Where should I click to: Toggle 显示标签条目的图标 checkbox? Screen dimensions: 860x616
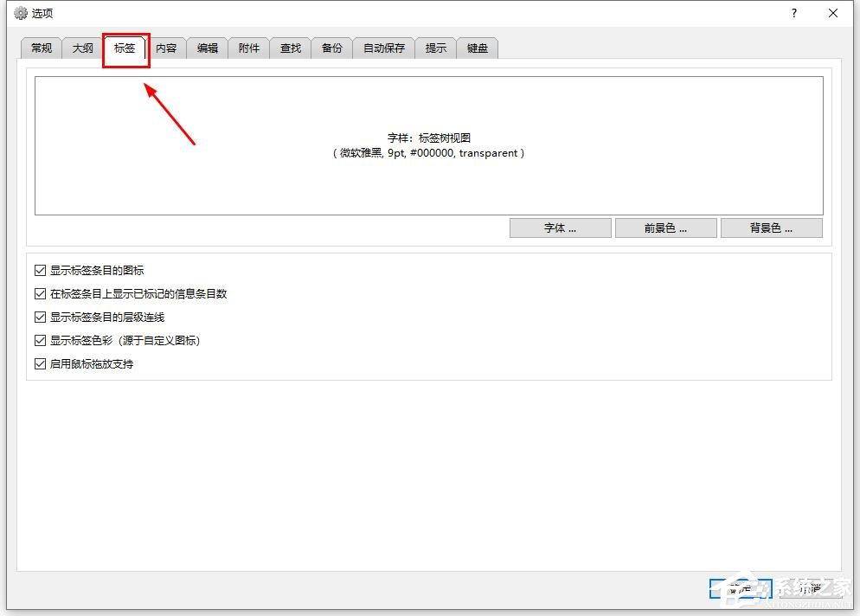pos(40,270)
